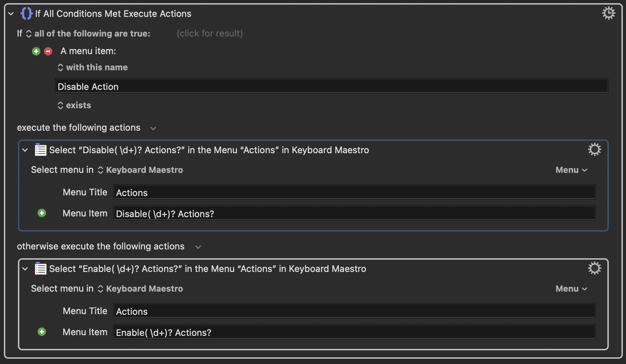This screenshot has width=626, height=364.
Task: Change the 'all of the following are true' popup
Action: click(x=88, y=34)
